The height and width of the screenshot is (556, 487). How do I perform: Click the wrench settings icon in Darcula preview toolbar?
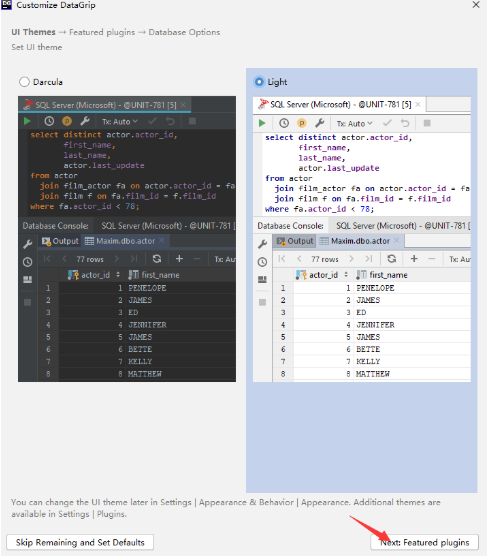(85, 121)
